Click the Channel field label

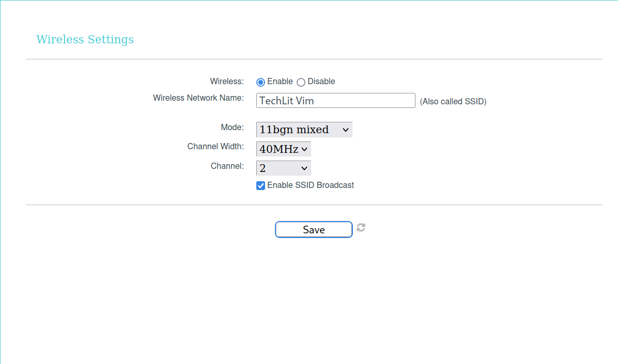tap(226, 166)
